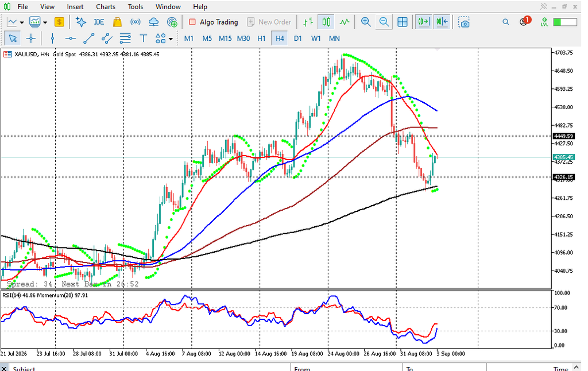Take a chart screenshot with camera icon
The width and height of the screenshot is (588, 371).
click(463, 22)
